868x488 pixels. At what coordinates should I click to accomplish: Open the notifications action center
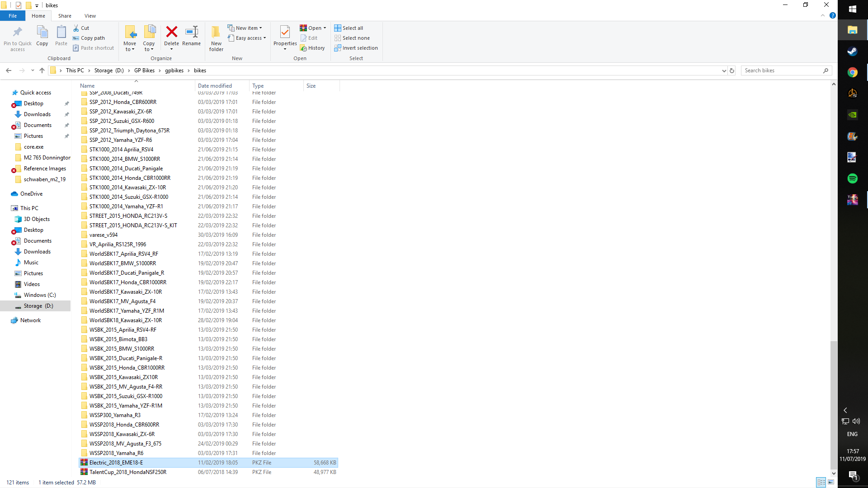pyautogui.click(x=853, y=475)
